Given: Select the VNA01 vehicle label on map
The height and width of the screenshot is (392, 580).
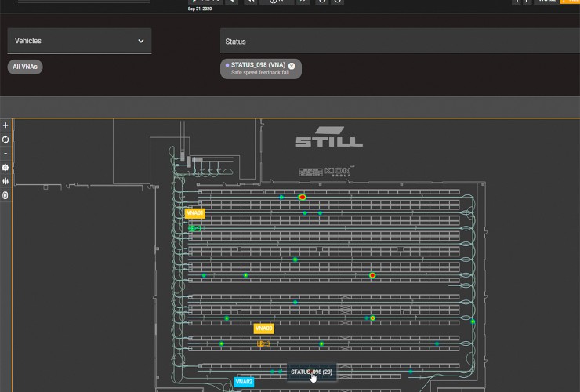Looking at the screenshot, I should point(194,213).
